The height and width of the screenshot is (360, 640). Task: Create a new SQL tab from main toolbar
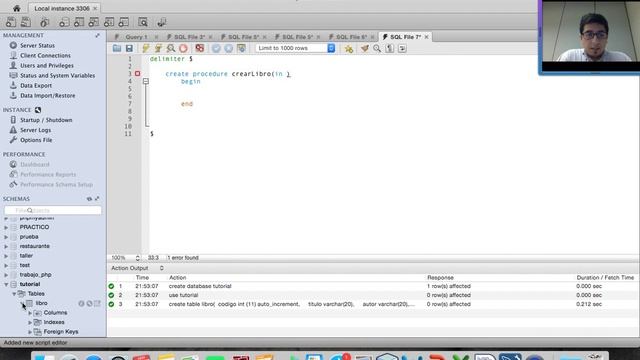tap(11, 22)
